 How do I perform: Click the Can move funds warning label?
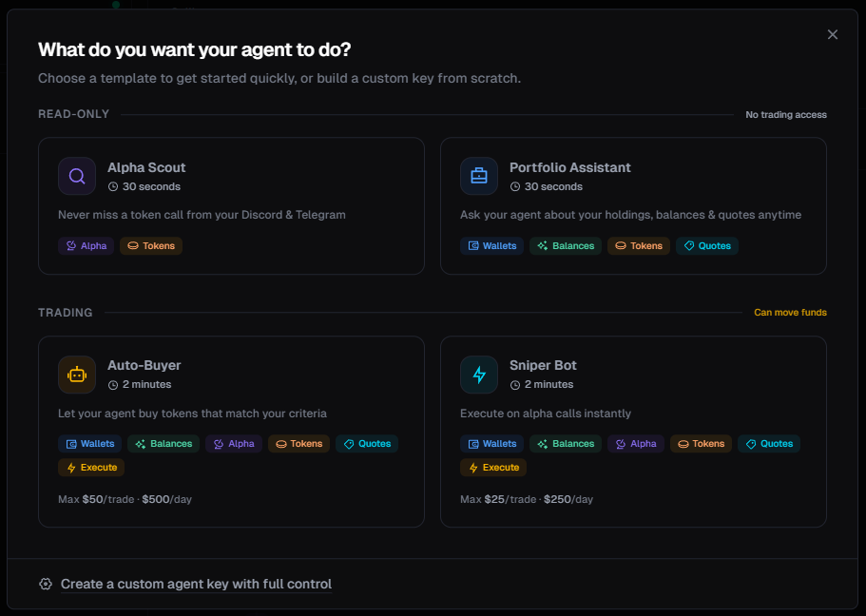tap(790, 312)
